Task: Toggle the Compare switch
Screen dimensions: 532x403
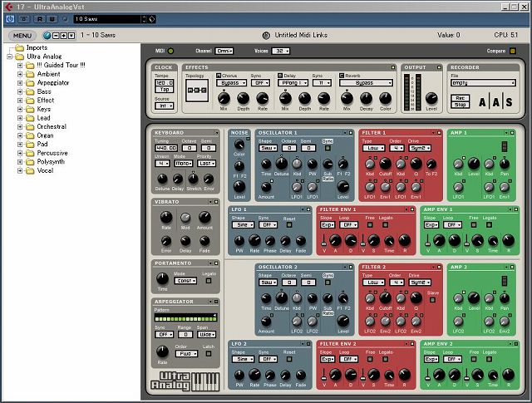Action: click(x=513, y=51)
